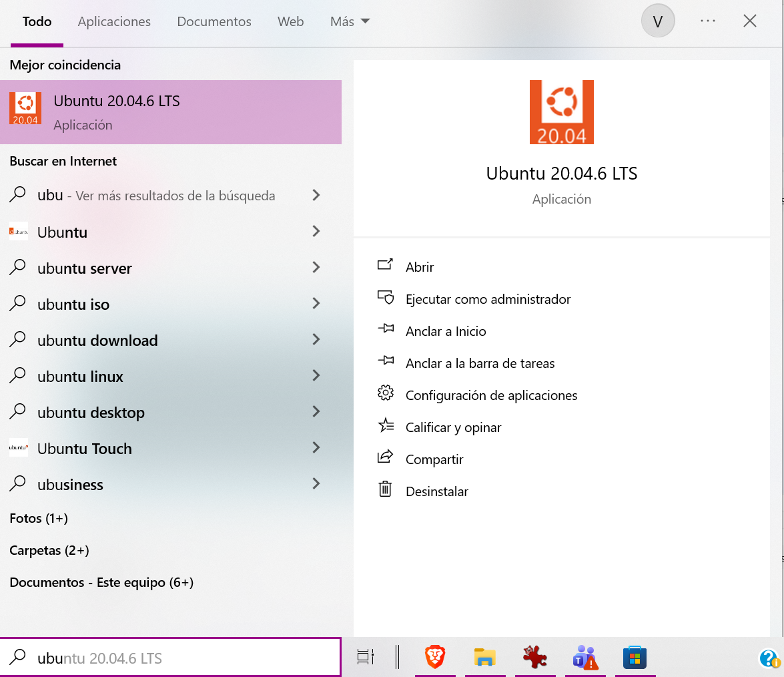Expand the ubuntu server search suggestion
This screenshot has width=784, height=677.
[x=316, y=268]
